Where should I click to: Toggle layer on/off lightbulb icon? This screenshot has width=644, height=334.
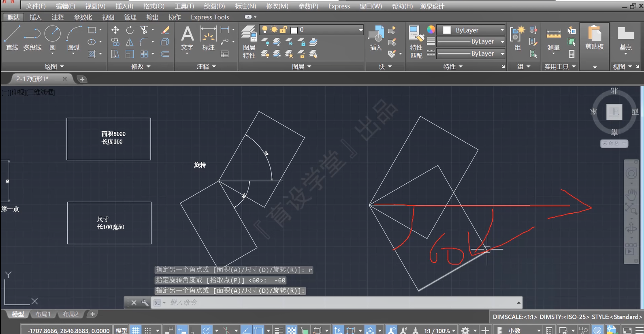pos(264,30)
